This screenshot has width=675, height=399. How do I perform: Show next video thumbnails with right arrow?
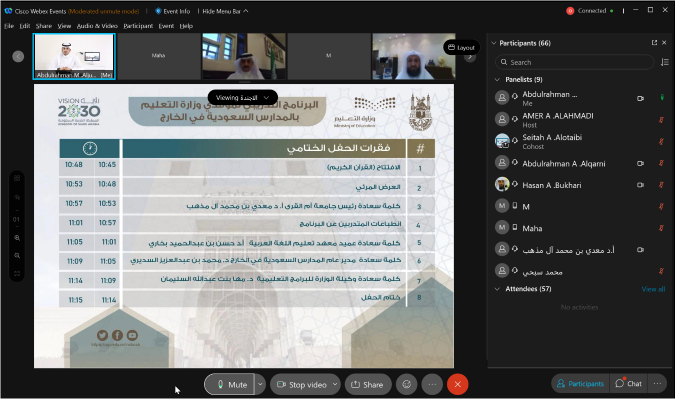click(470, 58)
